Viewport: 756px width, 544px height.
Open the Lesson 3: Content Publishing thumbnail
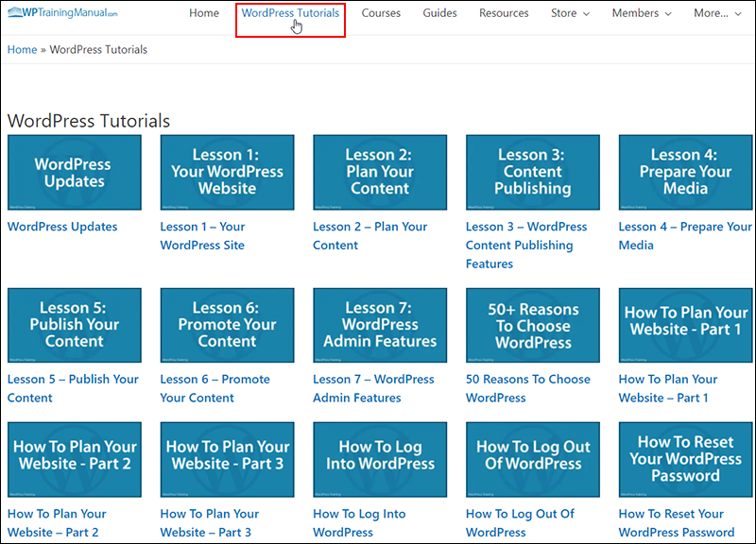point(533,173)
